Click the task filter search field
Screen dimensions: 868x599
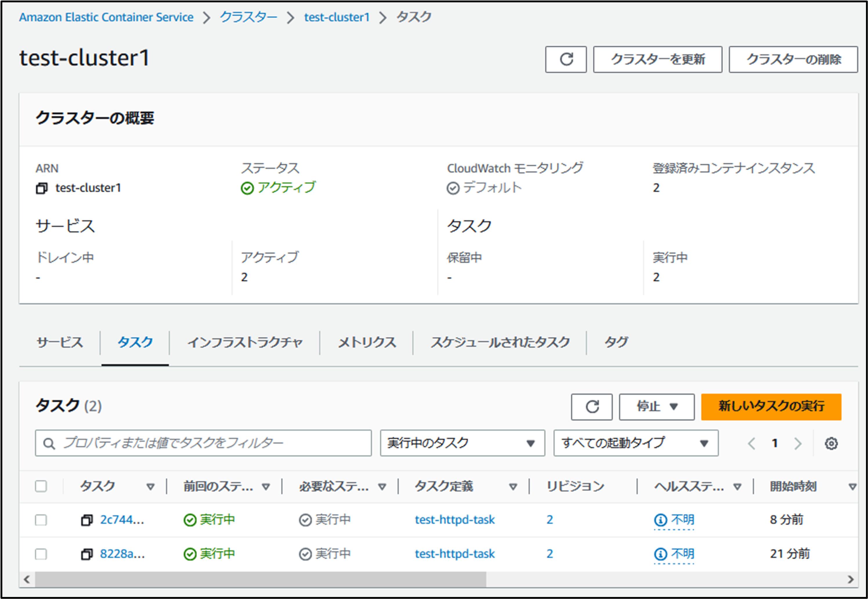210,443
